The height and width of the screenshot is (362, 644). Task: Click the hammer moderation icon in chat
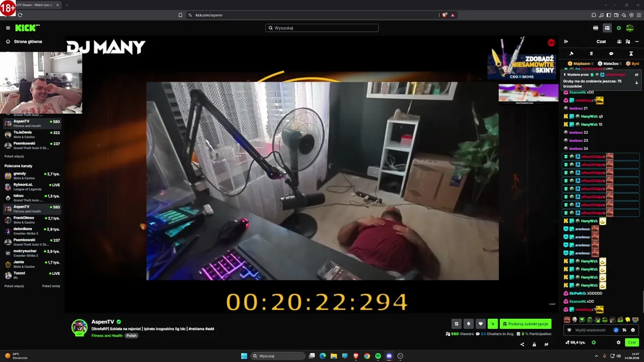[572, 53]
